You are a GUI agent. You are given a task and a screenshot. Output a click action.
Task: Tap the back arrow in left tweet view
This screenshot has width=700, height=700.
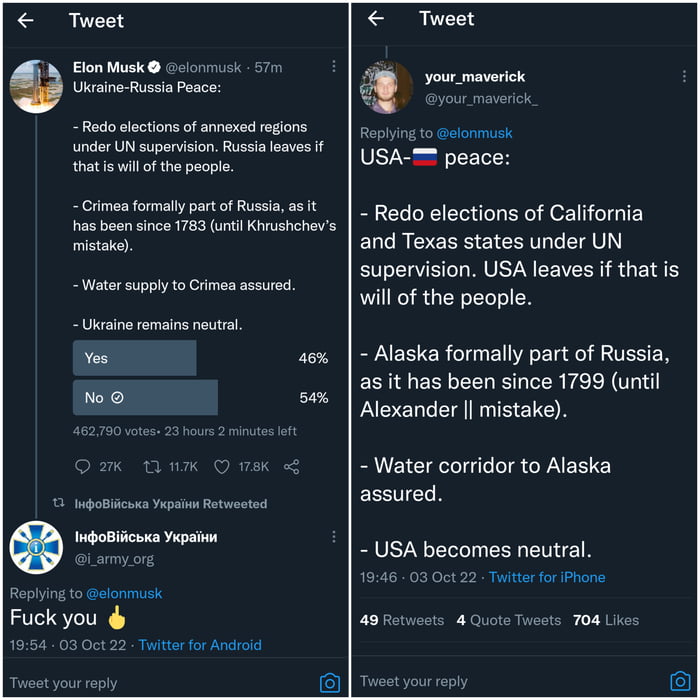click(26, 20)
